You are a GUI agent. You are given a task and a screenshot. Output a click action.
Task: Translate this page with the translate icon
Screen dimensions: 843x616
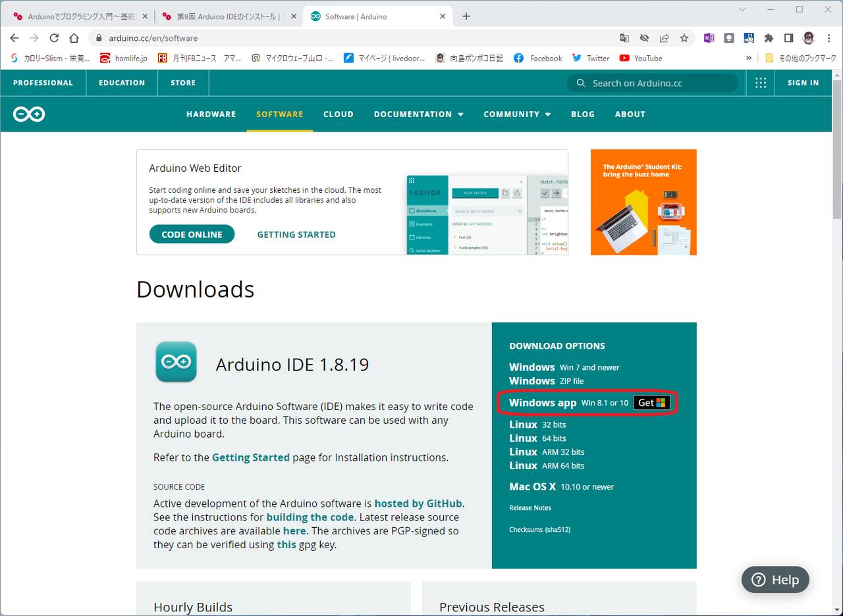pyautogui.click(x=624, y=38)
